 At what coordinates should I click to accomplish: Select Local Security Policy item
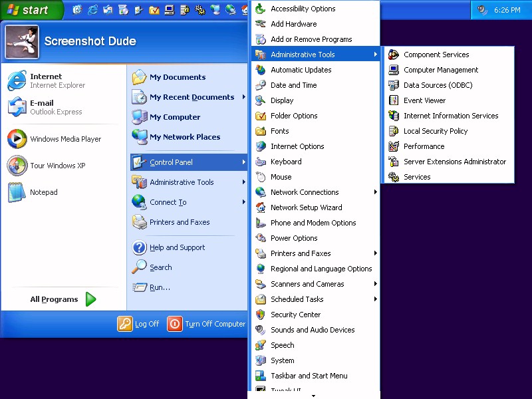[435, 131]
